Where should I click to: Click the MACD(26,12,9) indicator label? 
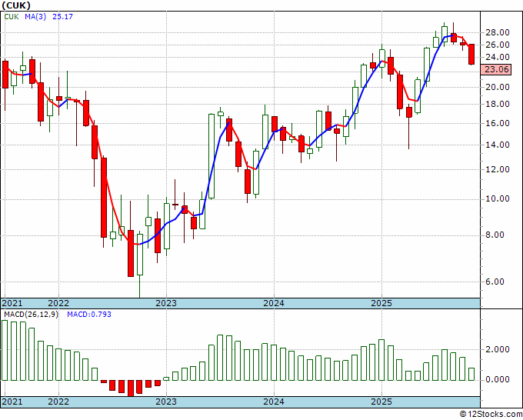click(x=31, y=315)
